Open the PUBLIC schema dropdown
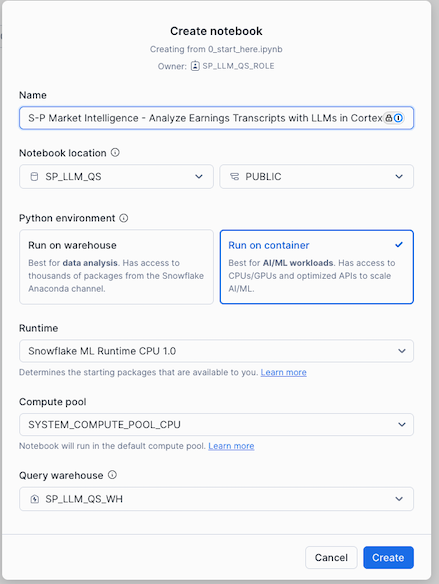The height and width of the screenshot is (584, 439). click(316, 177)
